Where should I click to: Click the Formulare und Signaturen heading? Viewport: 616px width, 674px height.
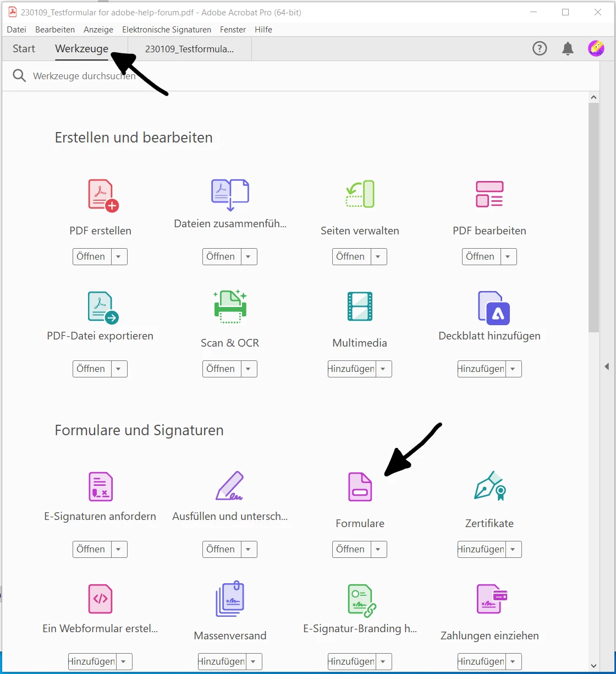pos(139,430)
